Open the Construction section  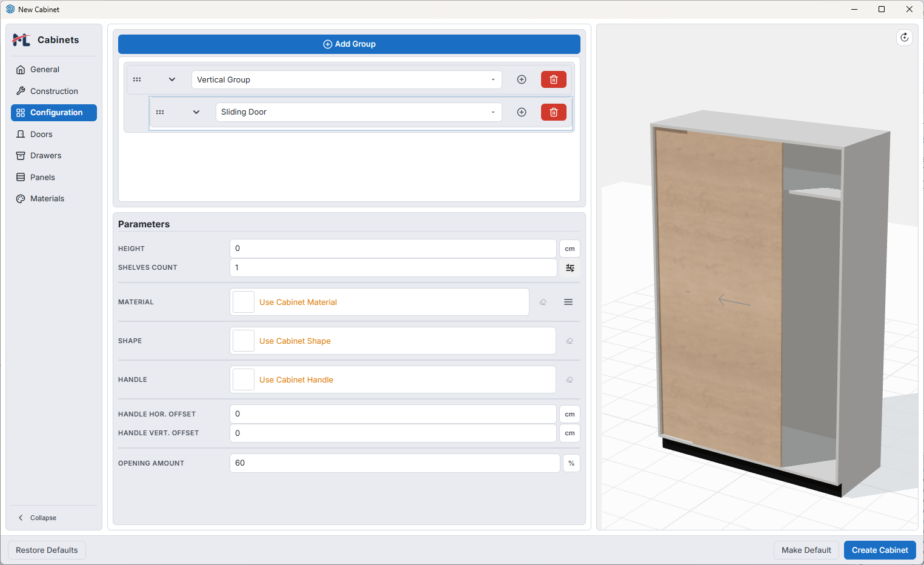(54, 91)
